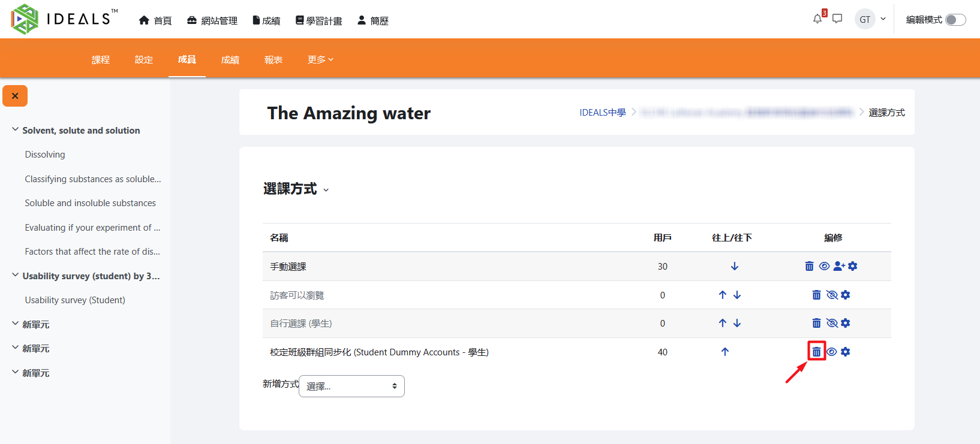The image size is (980, 444).
Task: Click the trash icon for 手動選課
Action: click(809, 266)
